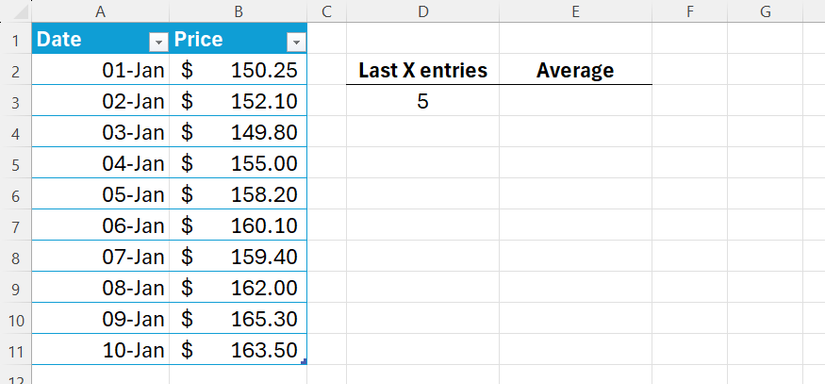Viewport: 825px width, 384px height.
Task: Click the table resize handle at corner
Action: point(304,362)
